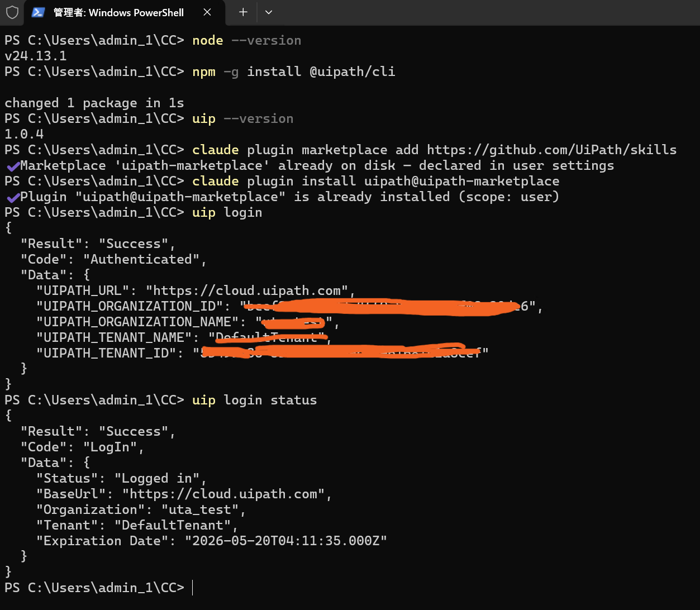Screen dimensions: 700x610
Task: Click the expiration value "2026-05-20T04:11:35.000Z"
Action: click(286, 541)
